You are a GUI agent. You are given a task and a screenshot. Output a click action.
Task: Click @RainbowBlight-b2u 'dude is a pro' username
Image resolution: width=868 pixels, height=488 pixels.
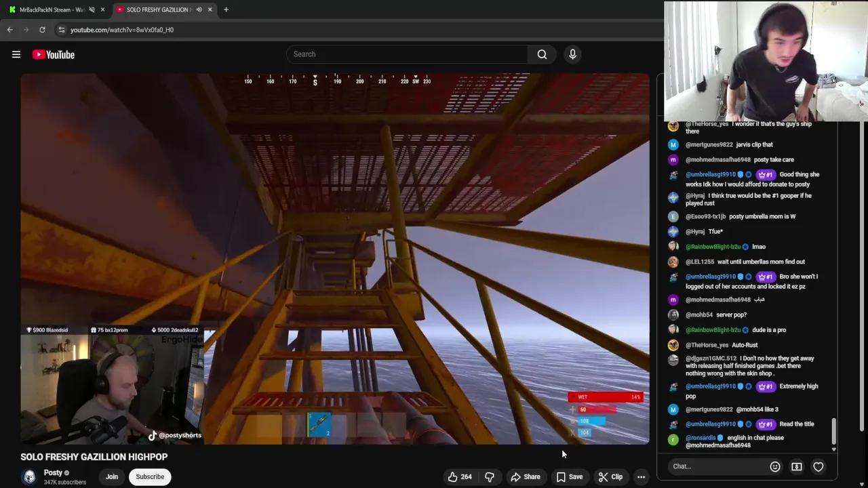click(713, 330)
